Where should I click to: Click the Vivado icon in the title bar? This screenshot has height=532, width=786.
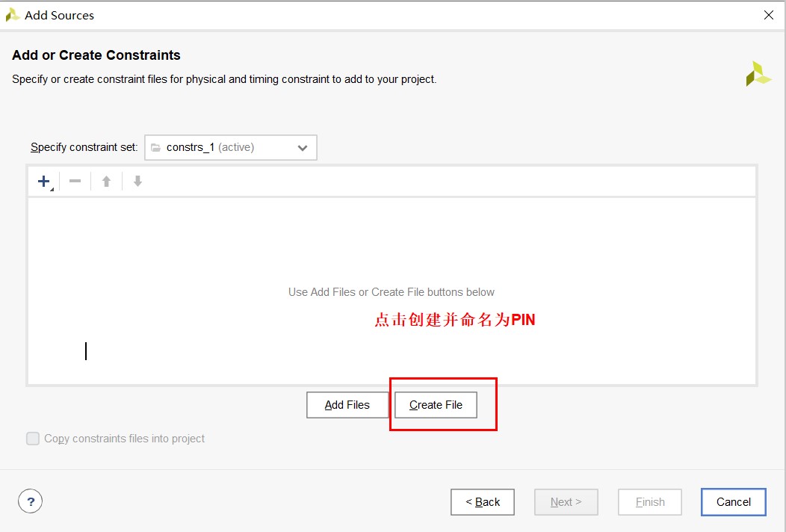pyautogui.click(x=13, y=15)
